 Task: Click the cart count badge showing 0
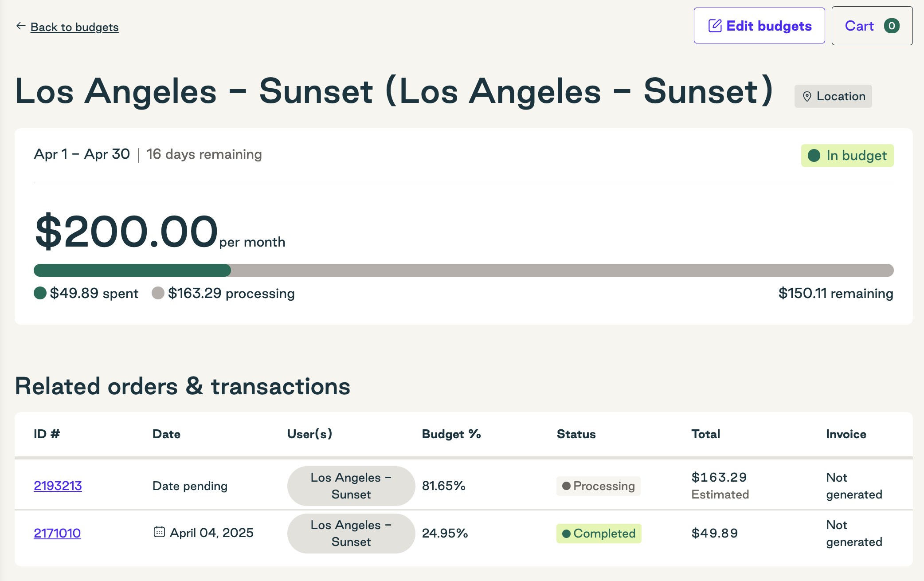(x=891, y=26)
